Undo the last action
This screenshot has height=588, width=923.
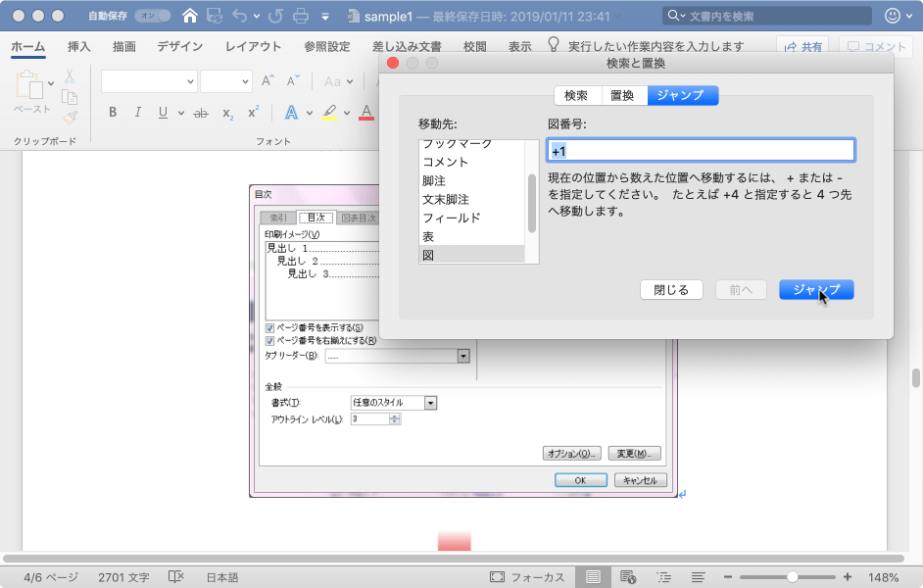pyautogui.click(x=240, y=16)
